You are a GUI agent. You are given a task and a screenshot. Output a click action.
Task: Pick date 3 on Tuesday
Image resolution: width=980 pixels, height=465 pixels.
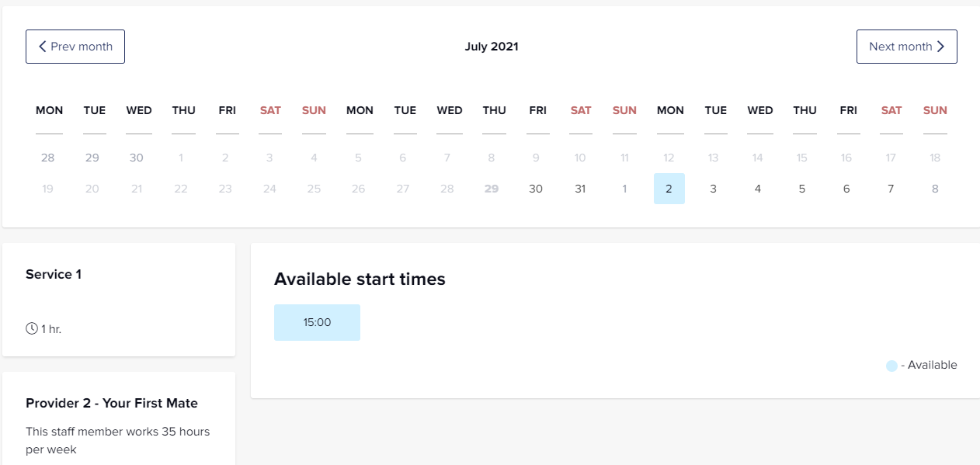click(714, 189)
